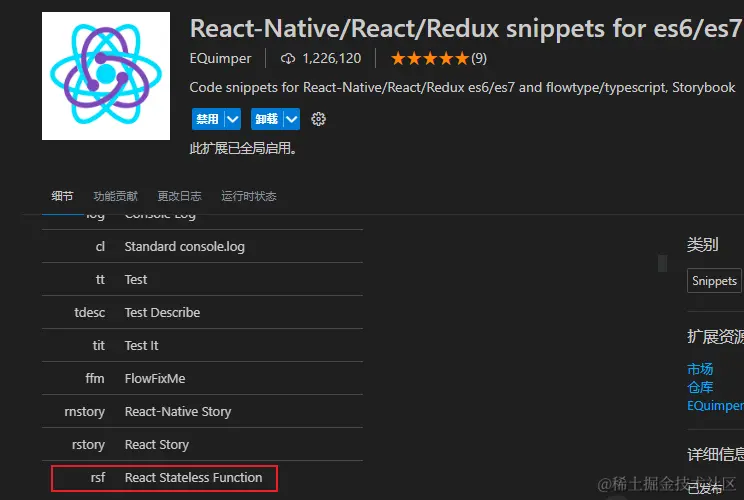Click the (9) rating count

coord(479,58)
